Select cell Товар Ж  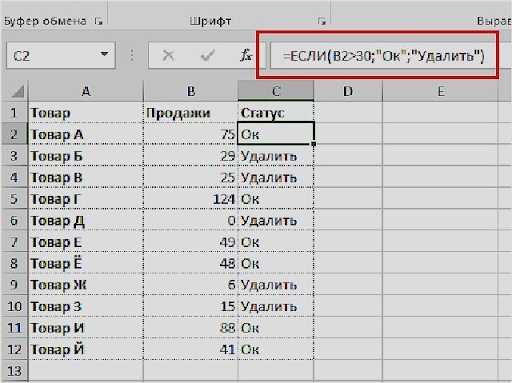(x=86, y=285)
